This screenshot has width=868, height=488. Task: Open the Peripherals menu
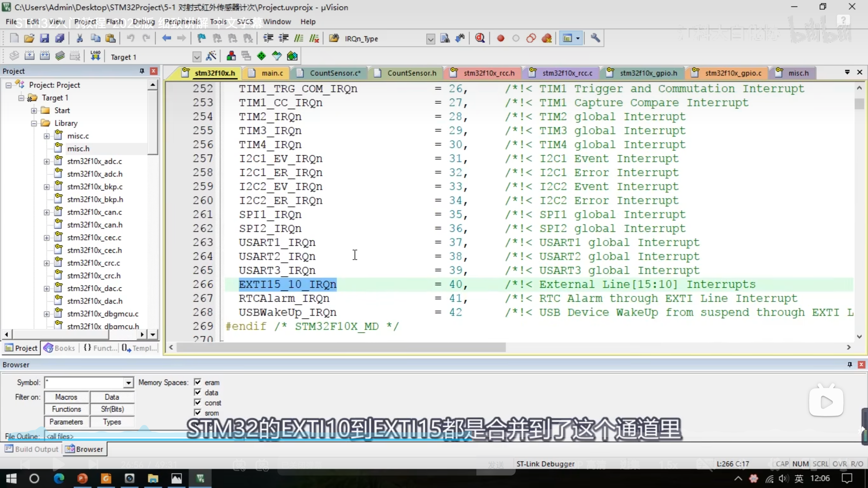(x=182, y=22)
